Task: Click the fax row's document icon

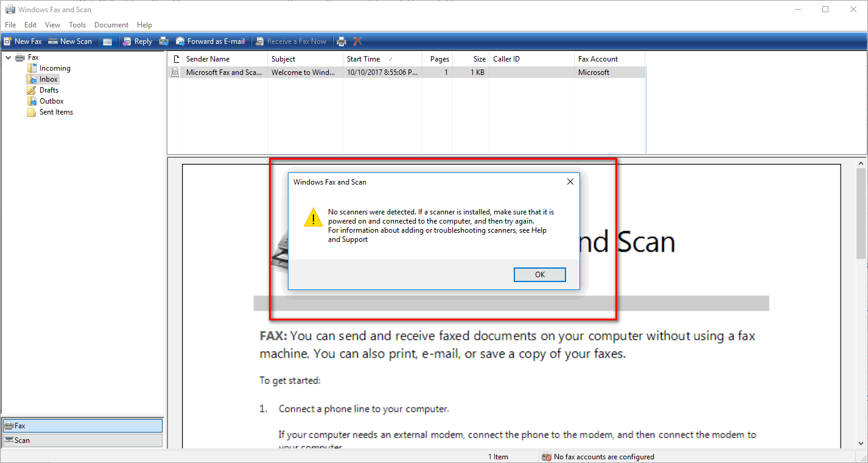Action: point(175,72)
